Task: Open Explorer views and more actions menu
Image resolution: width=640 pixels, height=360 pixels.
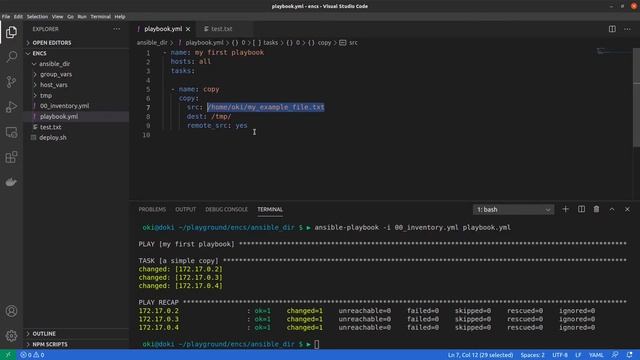Action: 117,29
